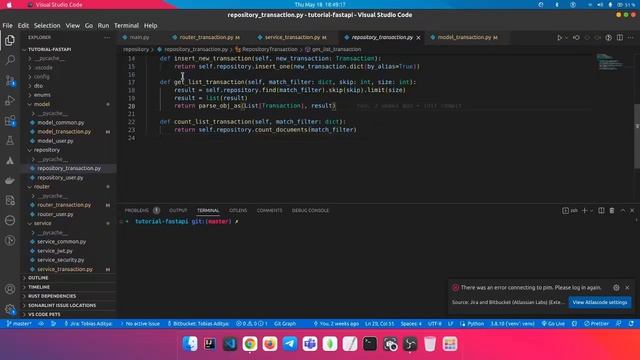Open the launcher run dropdown arrow

[x=566, y=38]
